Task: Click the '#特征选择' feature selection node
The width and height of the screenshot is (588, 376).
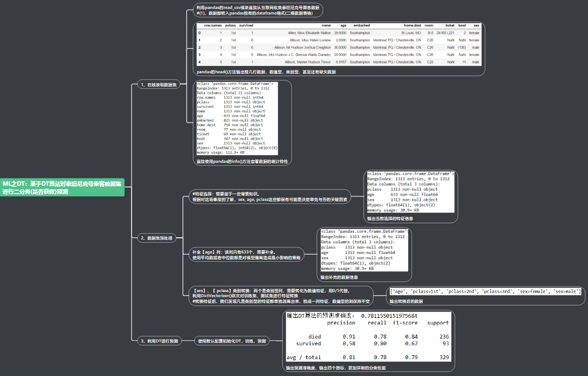Action: tap(270, 196)
